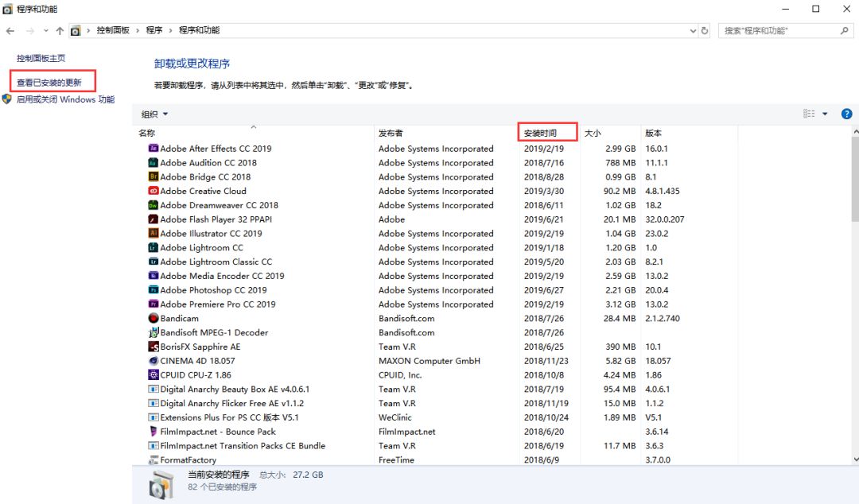This screenshot has height=504, width=859.
Task: Sort by the 安装时间 column header
Action: 540,133
